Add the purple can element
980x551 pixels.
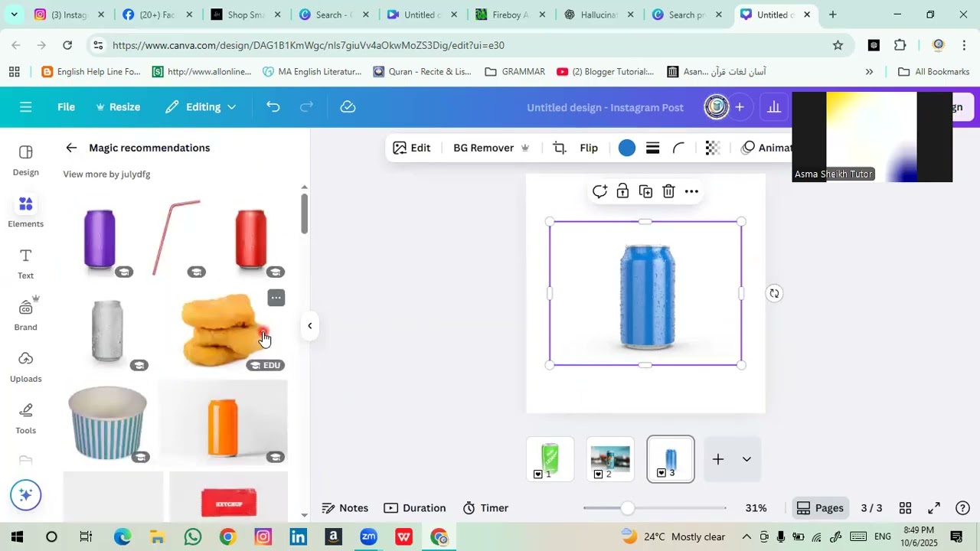pyautogui.click(x=100, y=239)
